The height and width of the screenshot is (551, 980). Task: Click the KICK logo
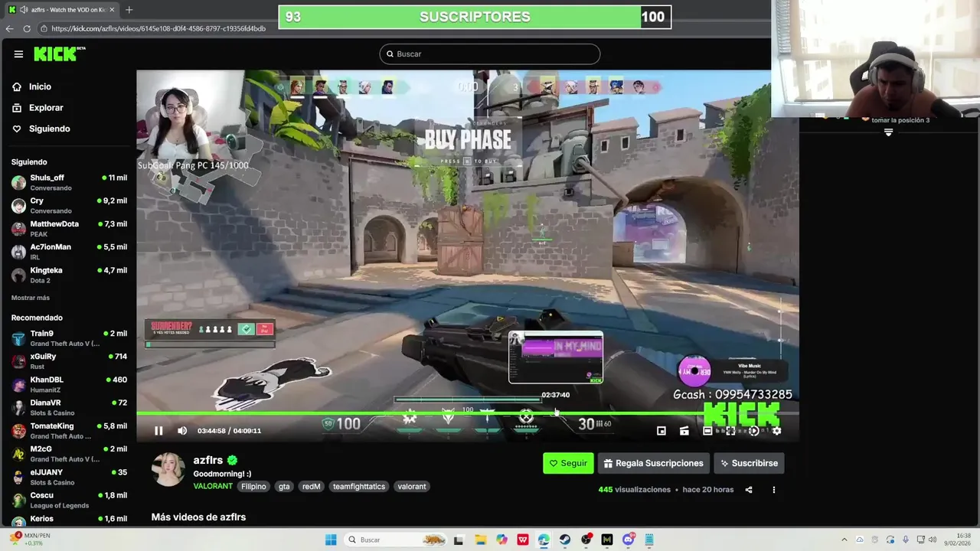tap(59, 54)
